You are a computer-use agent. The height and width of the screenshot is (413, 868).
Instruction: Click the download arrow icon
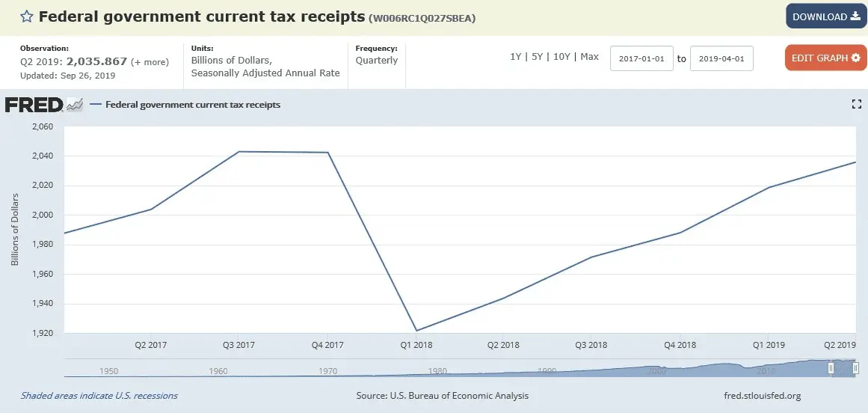pyautogui.click(x=855, y=16)
